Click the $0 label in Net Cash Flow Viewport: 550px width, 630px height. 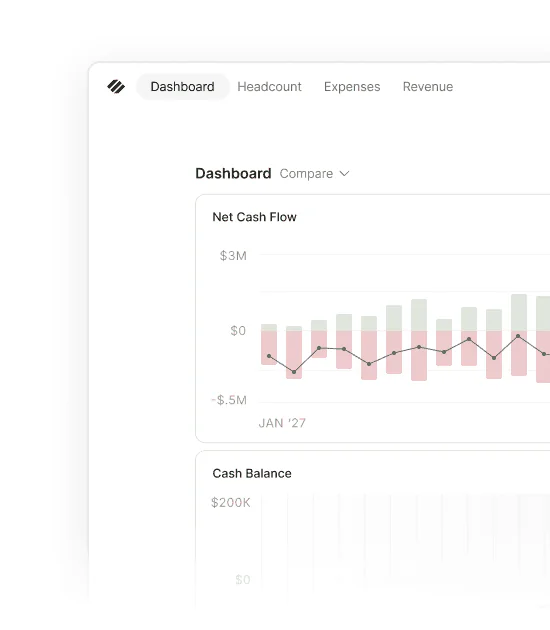[238, 331]
